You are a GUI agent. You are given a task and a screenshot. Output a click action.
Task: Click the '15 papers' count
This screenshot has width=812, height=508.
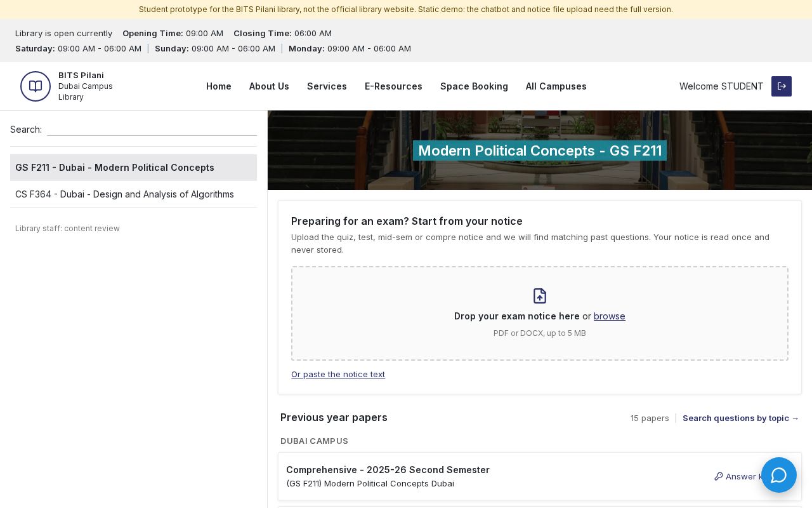(650, 418)
